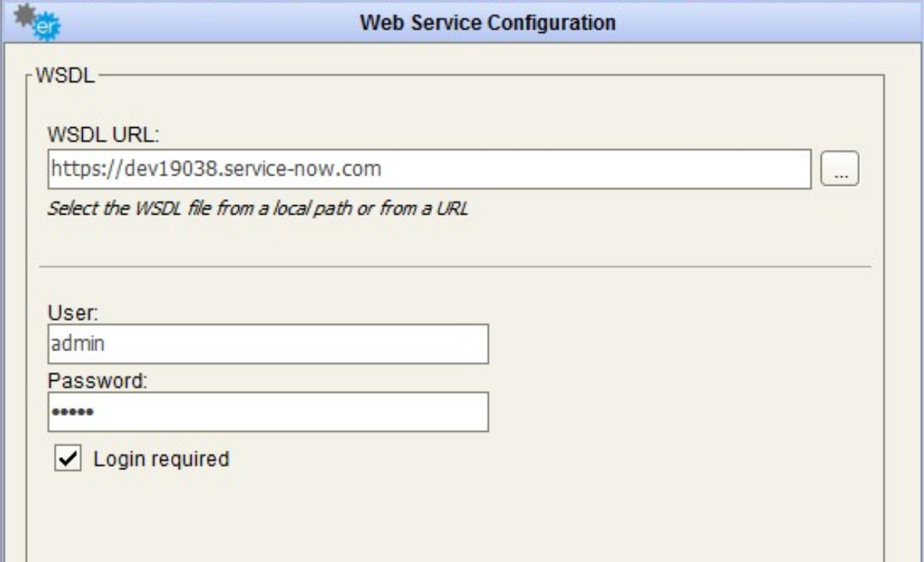Place cursor on the service-now.com URL text

point(216,169)
